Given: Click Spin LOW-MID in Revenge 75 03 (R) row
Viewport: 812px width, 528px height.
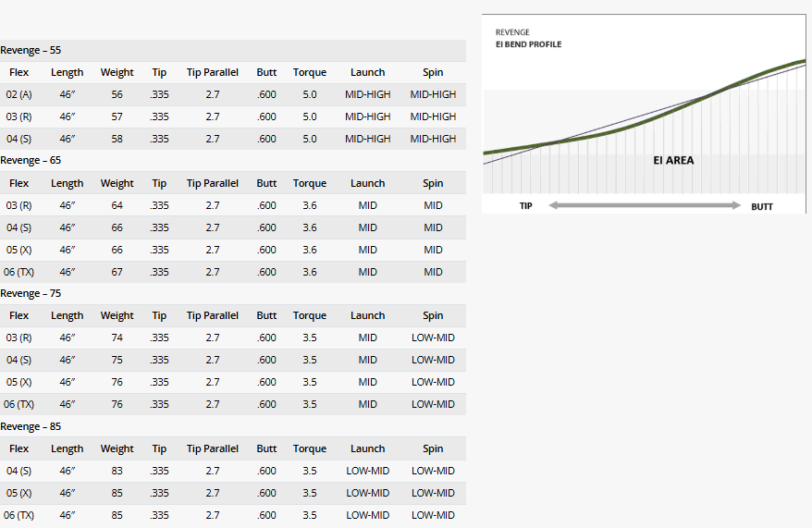Looking at the screenshot, I should coord(433,338).
